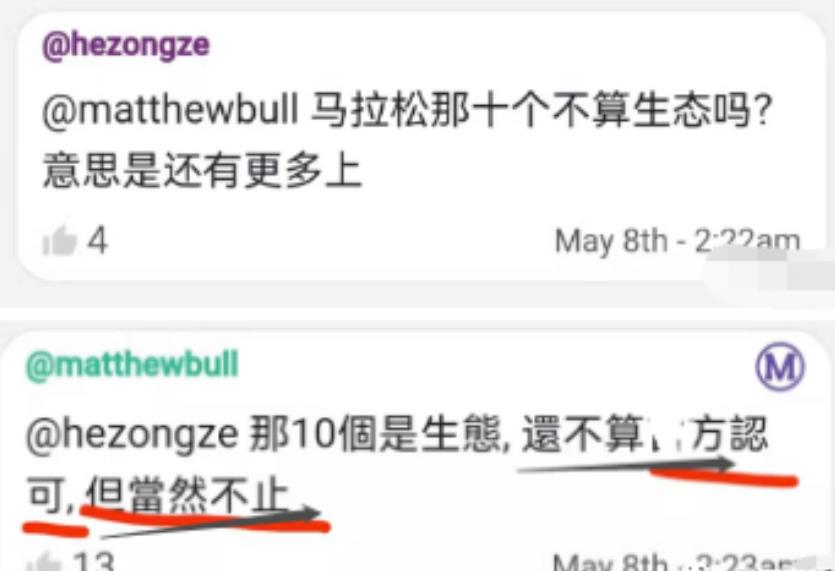835x571 pixels.
Task: Click the gray arrow pointing toward 方認
Action: [x=626, y=465]
